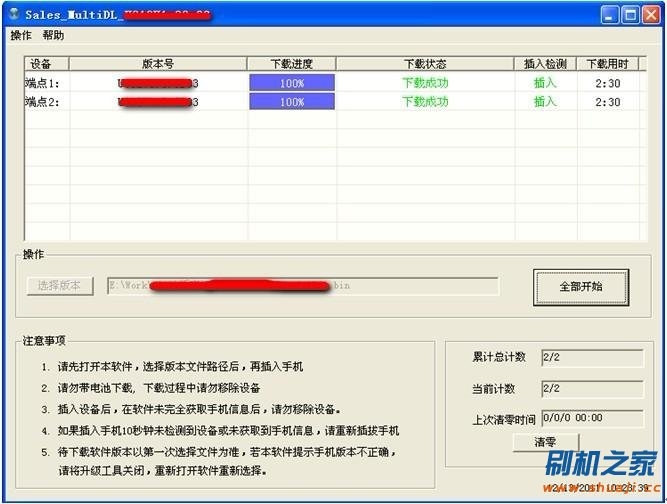Select the 端点2: device row
This screenshot has height=504, width=667.
pyautogui.click(x=335, y=102)
